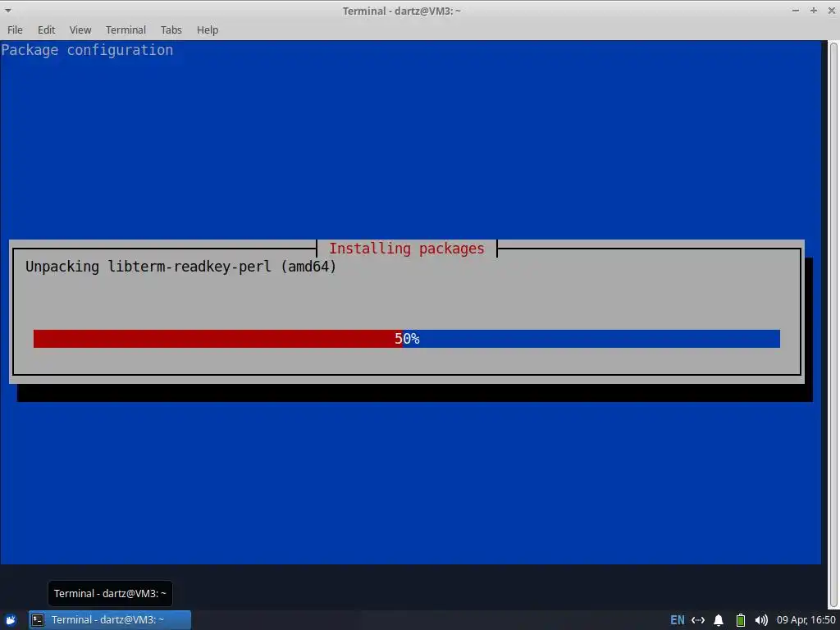Open the Tabs menu
The image size is (840, 630).
click(x=171, y=30)
